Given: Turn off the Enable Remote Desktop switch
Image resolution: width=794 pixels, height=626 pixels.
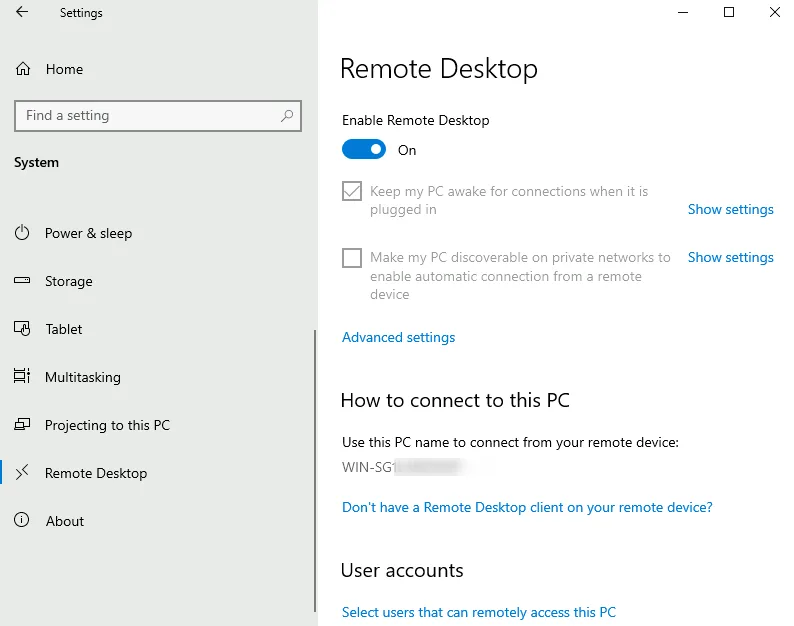Looking at the screenshot, I should pyautogui.click(x=364, y=150).
